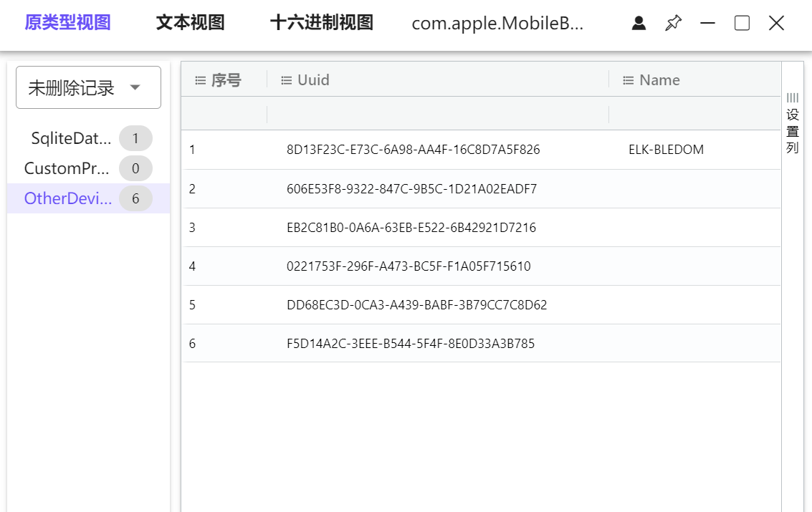Image resolution: width=812 pixels, height=512 pixels.
Task: Switch to 十六进制视图 tab
Action: pyautogui.click(x=322, y=23)
